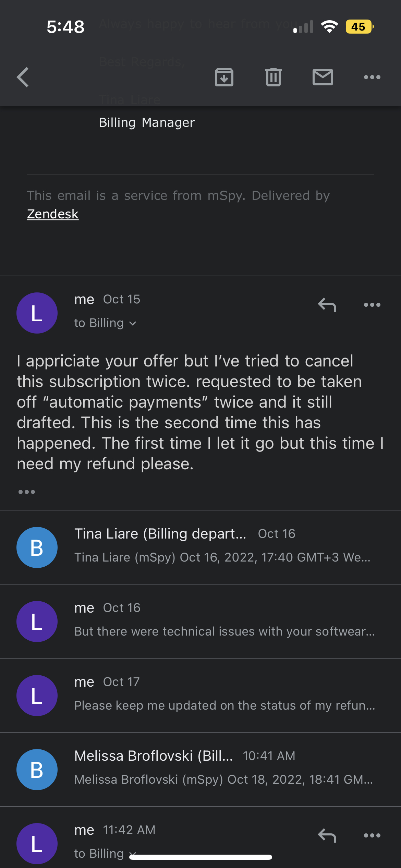The width and height of the screenshot is (401, 868).
Task: Tap the blue B avatar for Melissa Broflovski
Action: click(37, 770)
